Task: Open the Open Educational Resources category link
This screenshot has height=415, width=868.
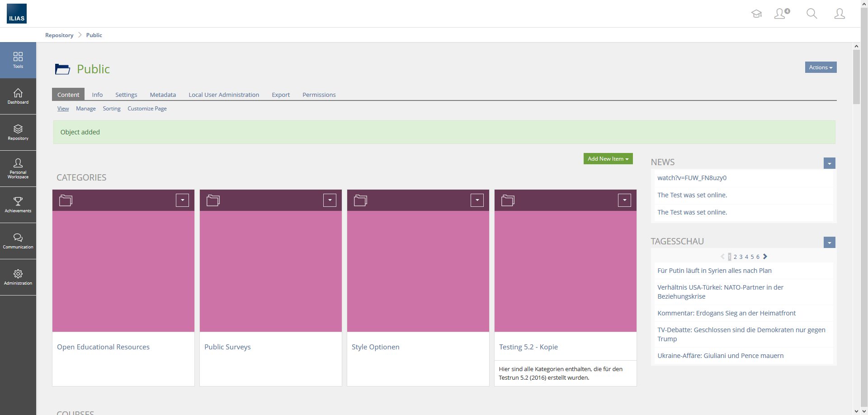Action: tap(103, 347)
